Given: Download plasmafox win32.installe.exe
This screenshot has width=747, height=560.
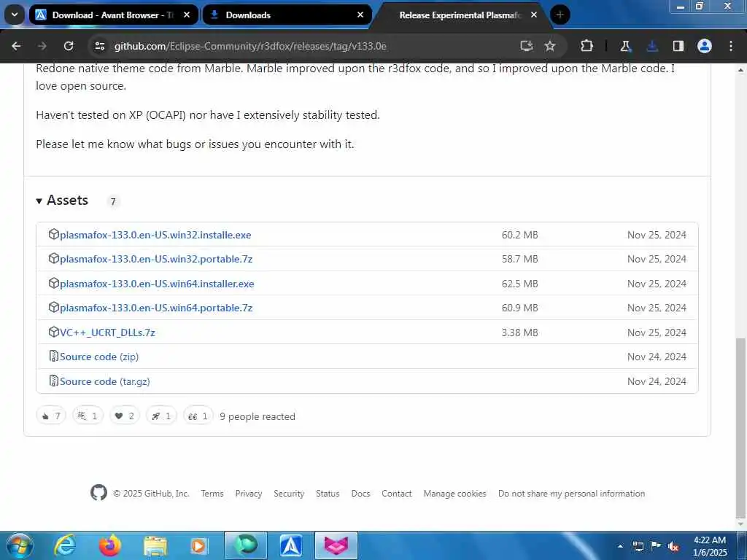Looking at the screenshot, I should (155, 235).
